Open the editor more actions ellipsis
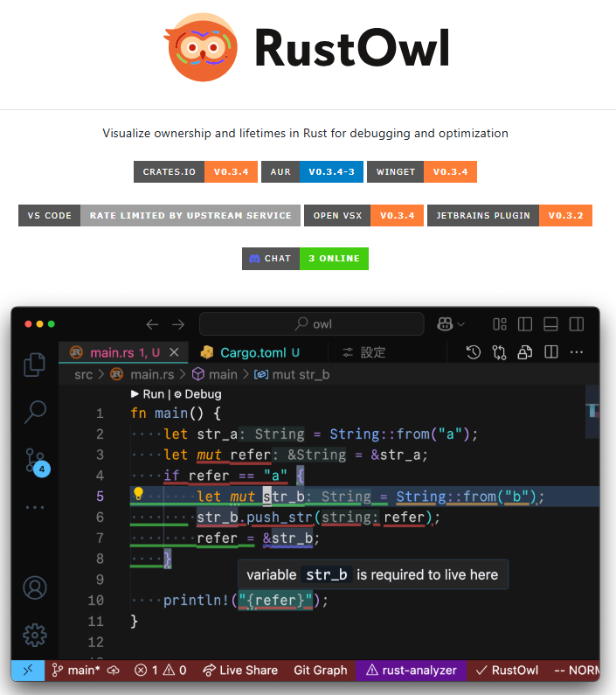The height and width of the screenshot is (695, 616). (x=577, y=352)
